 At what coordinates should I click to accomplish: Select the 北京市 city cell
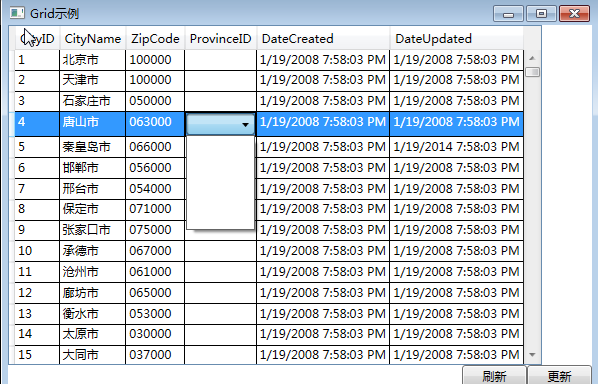93,60
